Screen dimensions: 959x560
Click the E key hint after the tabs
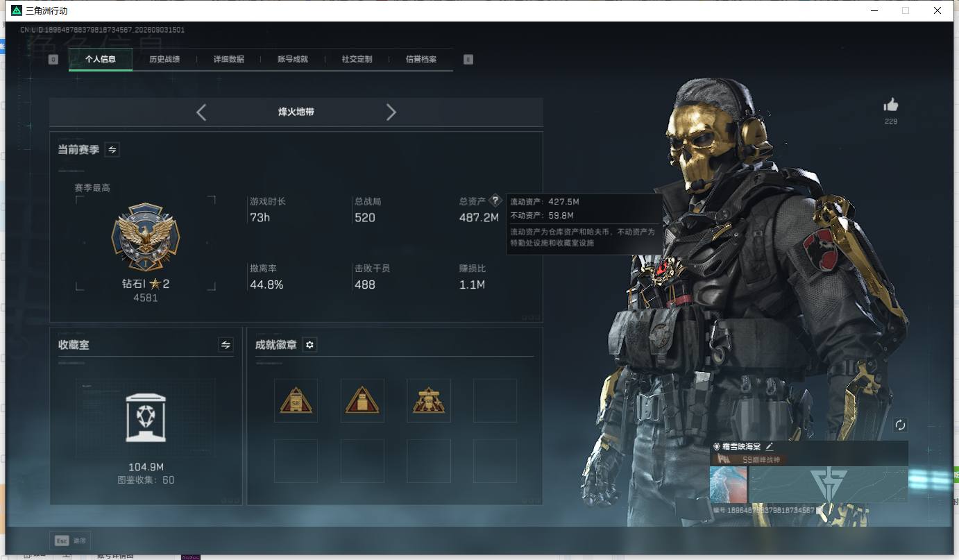pyautogui.click(x=468, y=60)
